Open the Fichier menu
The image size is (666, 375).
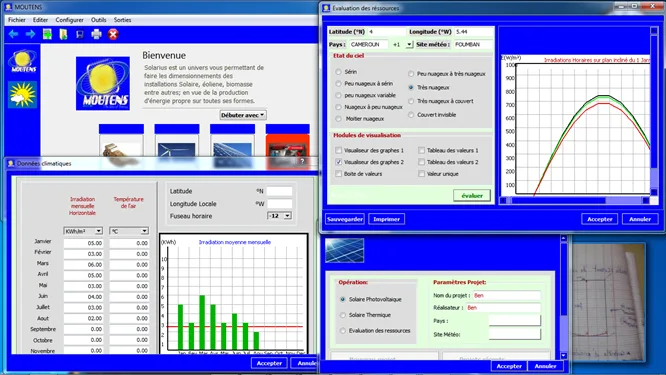[17, 20]
